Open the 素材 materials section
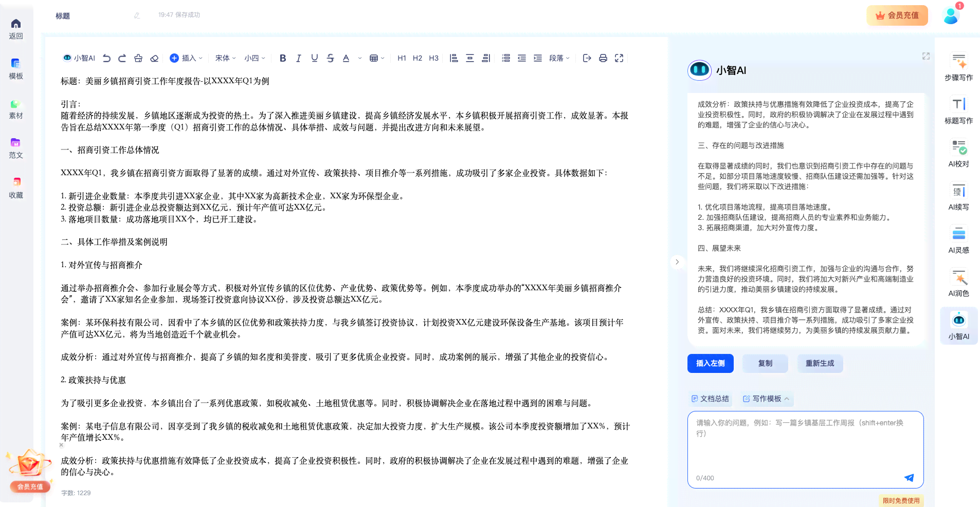This screenshot has width=980, height=507. pos(16,109)
